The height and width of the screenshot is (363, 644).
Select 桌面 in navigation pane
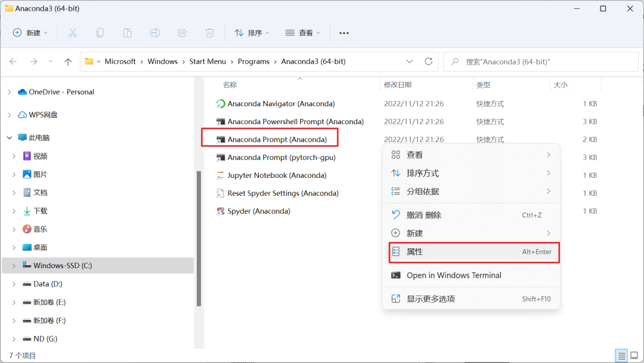41,248
